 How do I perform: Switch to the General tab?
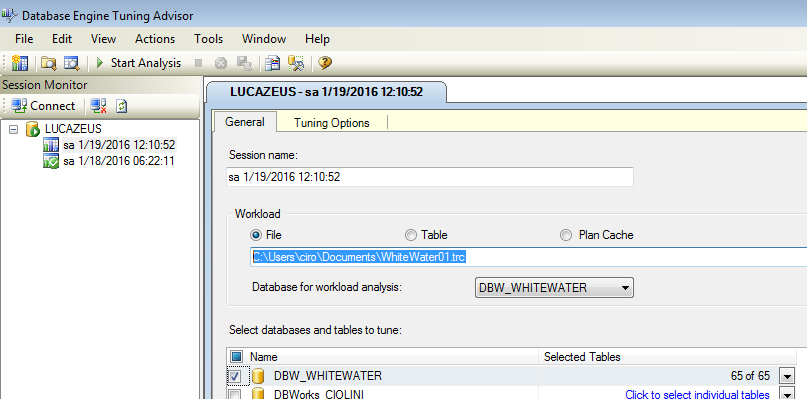pyautogui.click(x=245, y=122)
